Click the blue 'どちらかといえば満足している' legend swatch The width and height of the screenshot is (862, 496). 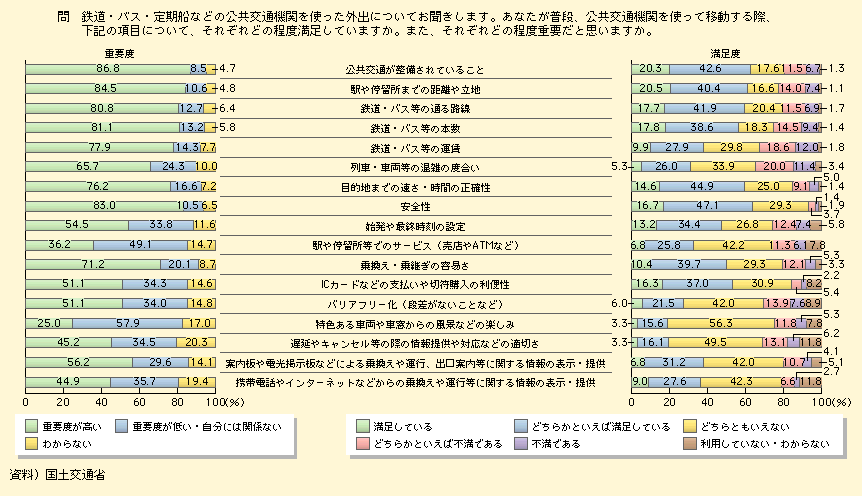pos(521,426)
